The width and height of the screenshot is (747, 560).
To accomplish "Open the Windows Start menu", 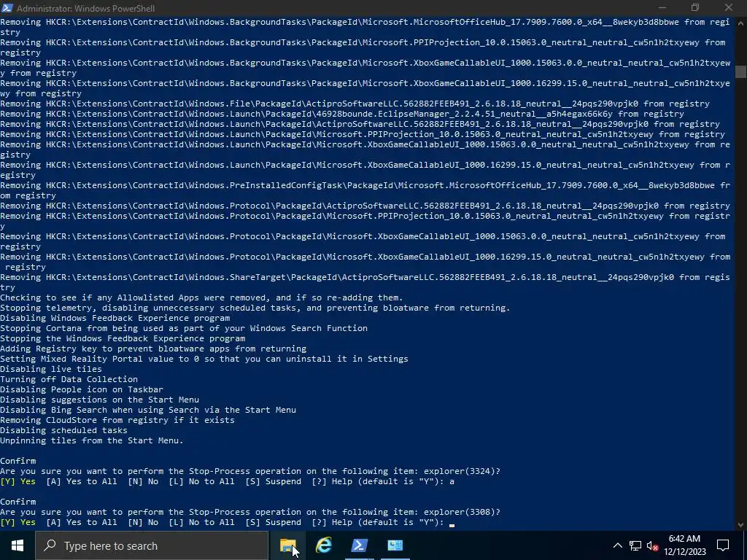I will coord(18,545).
